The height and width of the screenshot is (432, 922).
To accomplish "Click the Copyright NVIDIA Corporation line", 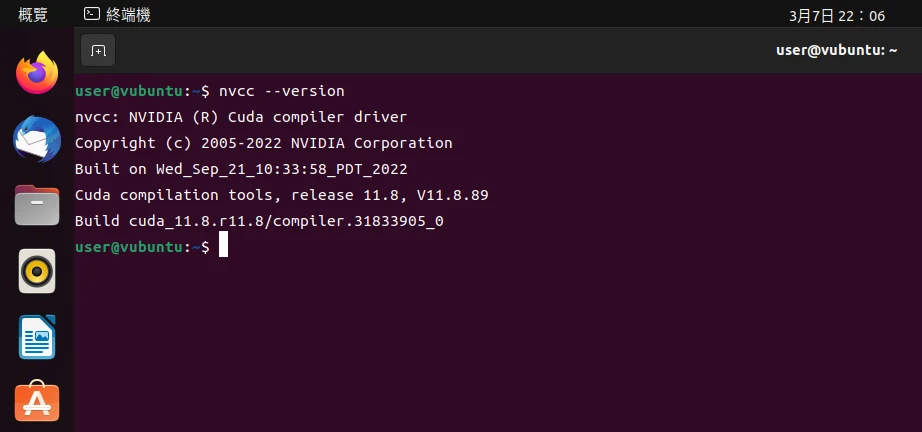I will (x=263, y=143).
